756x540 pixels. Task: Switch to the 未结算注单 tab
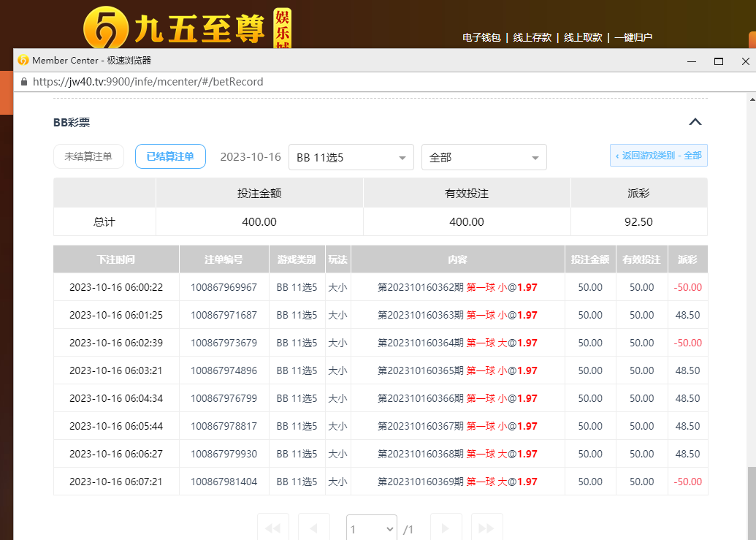click(x=88, y=156)
